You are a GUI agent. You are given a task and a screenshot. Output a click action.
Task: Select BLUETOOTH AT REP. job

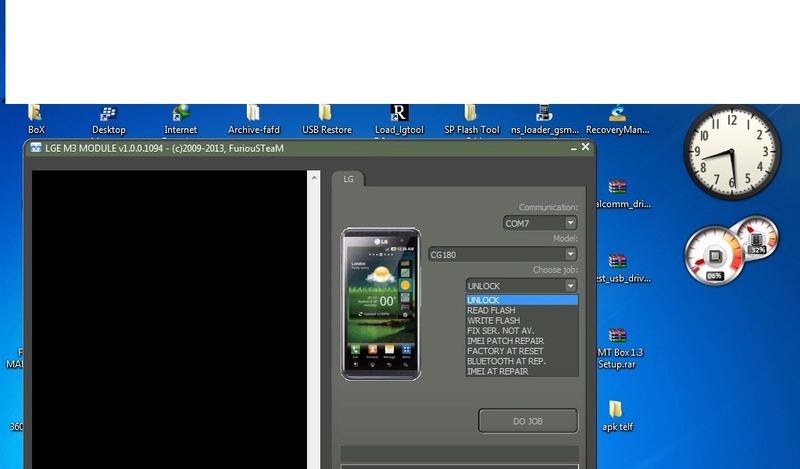point(522,361)
